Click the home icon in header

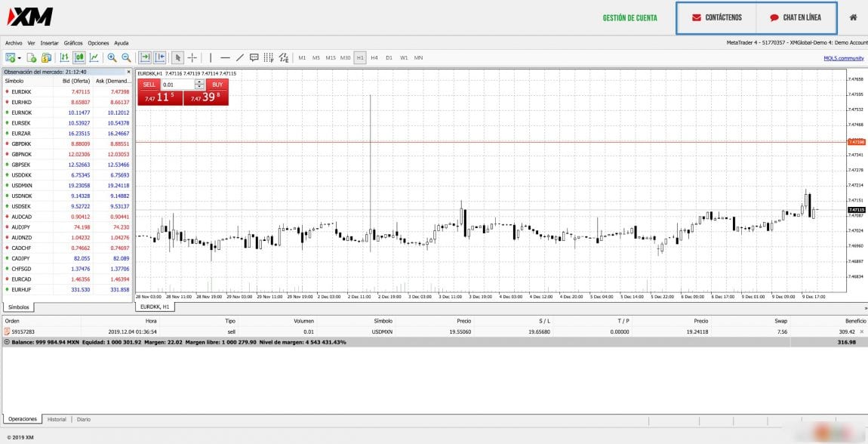853,17
